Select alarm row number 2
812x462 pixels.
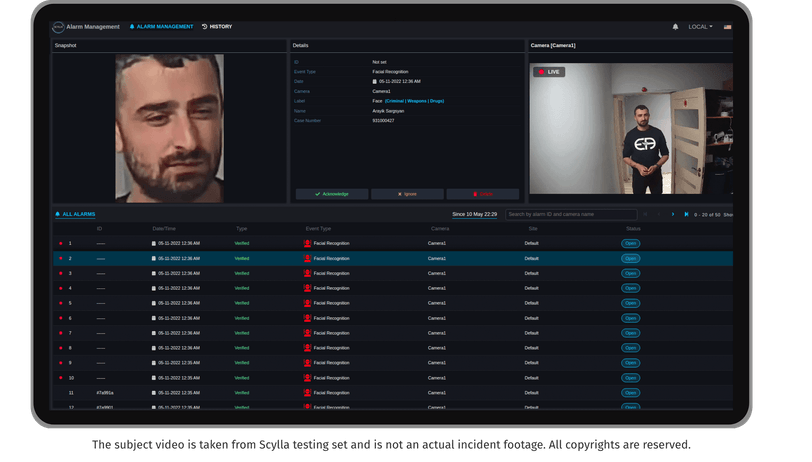[x=393, y=258]
